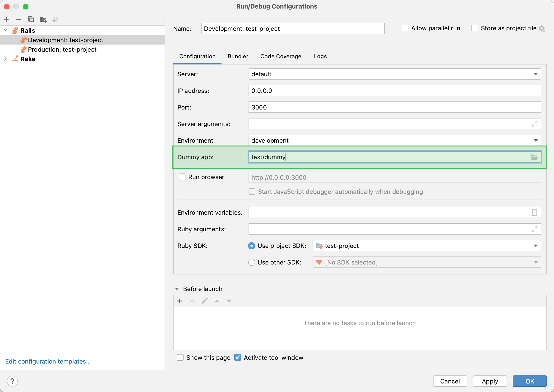Image resolution: width=554 pixels, height=392 pixels.
Task: Create a new folder for configurations
Action: pos(43,19)
